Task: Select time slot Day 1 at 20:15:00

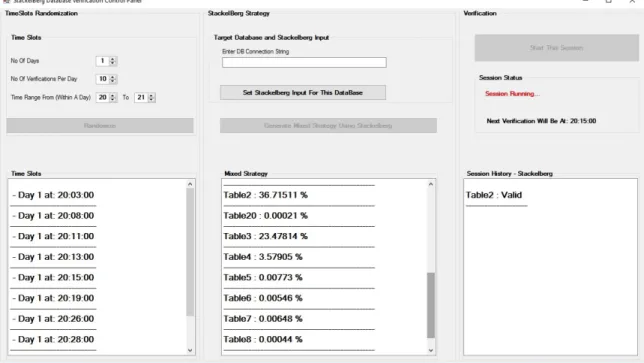Action: (53, 278)
